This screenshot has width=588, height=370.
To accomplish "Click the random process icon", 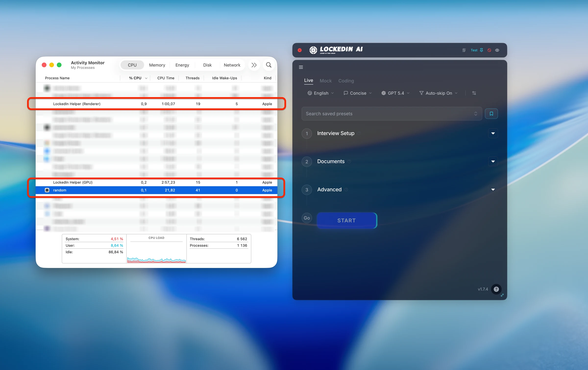I will coord(47,190).
